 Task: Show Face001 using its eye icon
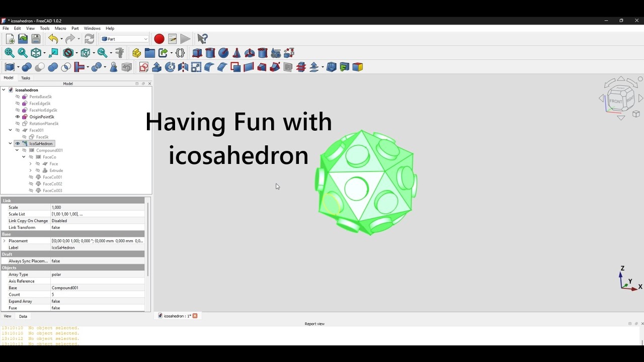(18, 130)
